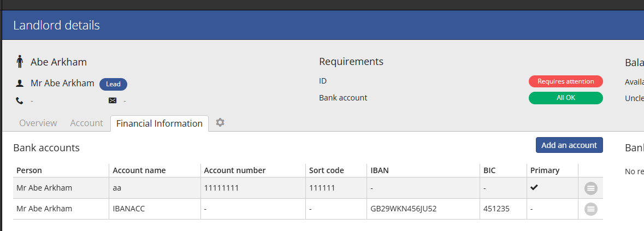Click the Add an account button
The width and height of the screenshot is (644, 231).
tap(569, 145)
